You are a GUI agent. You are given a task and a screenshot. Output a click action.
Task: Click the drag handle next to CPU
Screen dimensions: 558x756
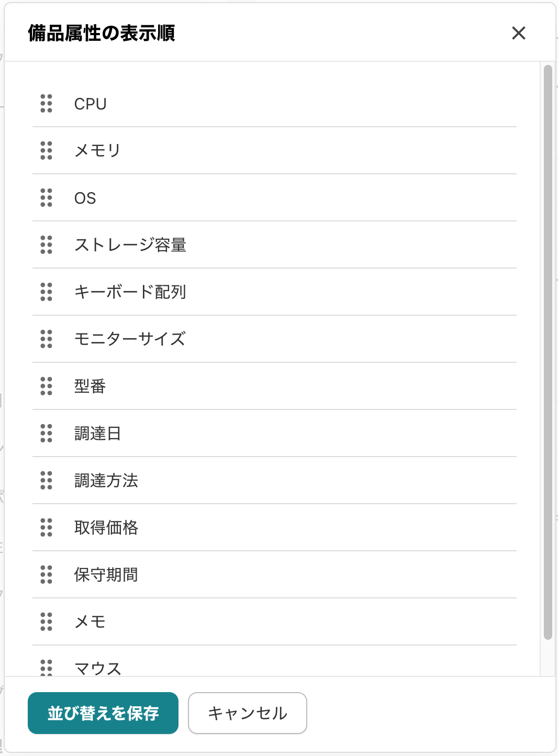(x=47, y=104)
